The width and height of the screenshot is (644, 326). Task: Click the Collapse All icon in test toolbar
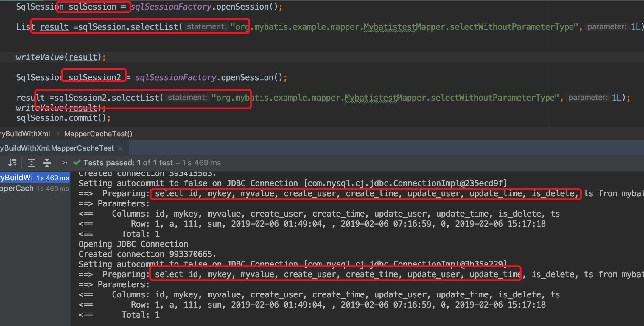pos(47,163)
